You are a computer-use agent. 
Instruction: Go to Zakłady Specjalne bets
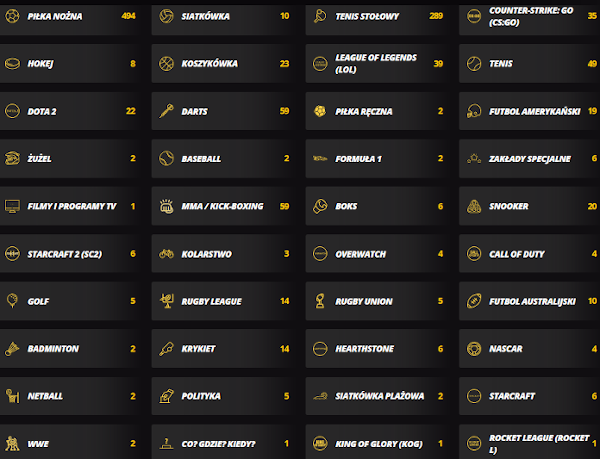[530, 158]
